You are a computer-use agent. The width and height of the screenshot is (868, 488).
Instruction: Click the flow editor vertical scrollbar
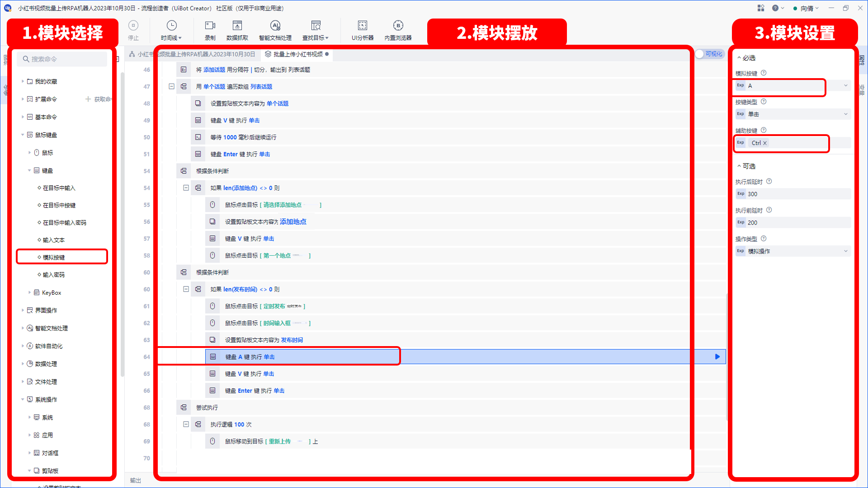click(x=726, y=357)
